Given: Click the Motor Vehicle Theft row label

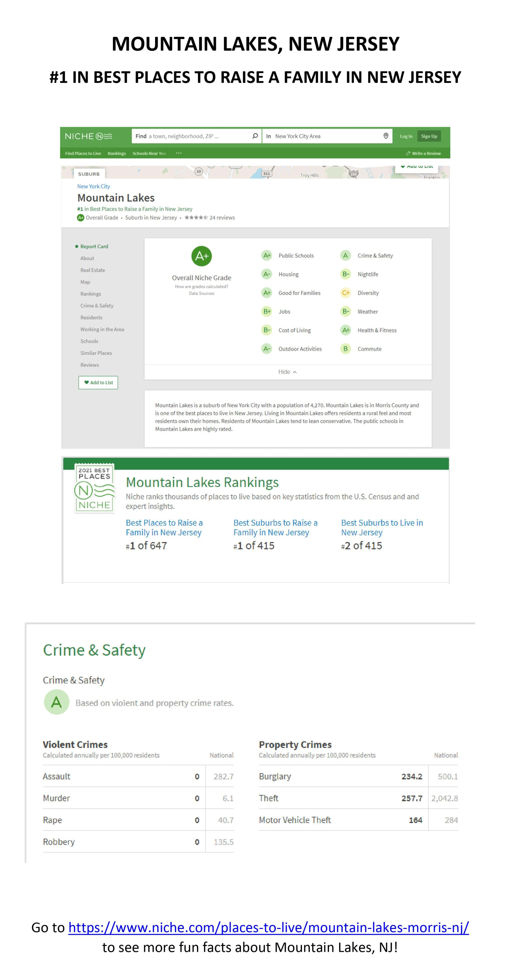Looking at the screenshot, I should pos(295,820).
